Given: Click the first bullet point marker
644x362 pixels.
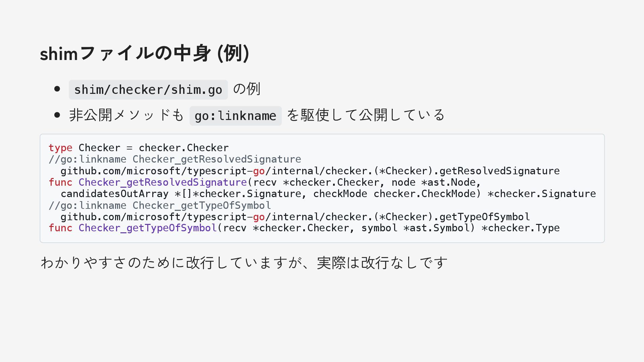Looking at the screenshot, I should [x=57, y=89].
